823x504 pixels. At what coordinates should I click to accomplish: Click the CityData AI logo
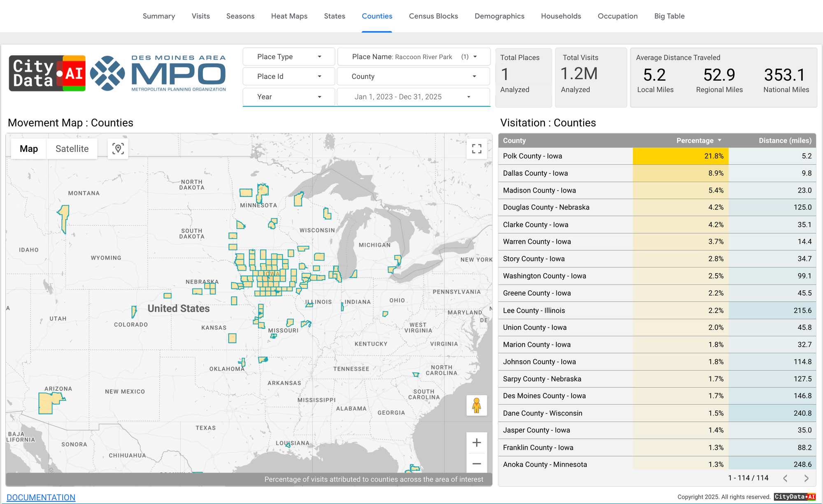(x=47, y=73)
